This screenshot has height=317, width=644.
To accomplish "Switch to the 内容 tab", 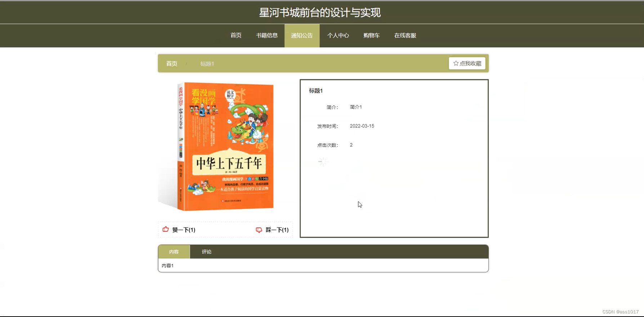I will (x=174, y=252).
